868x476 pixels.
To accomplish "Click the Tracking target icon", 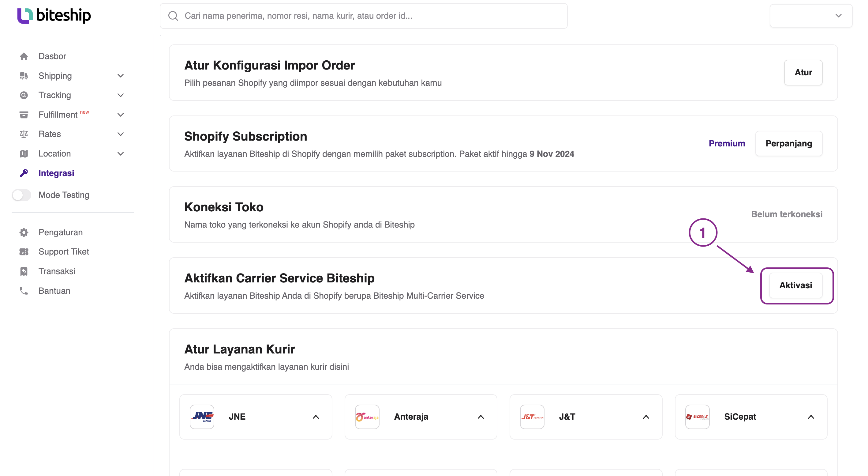I will pos(24,95).
